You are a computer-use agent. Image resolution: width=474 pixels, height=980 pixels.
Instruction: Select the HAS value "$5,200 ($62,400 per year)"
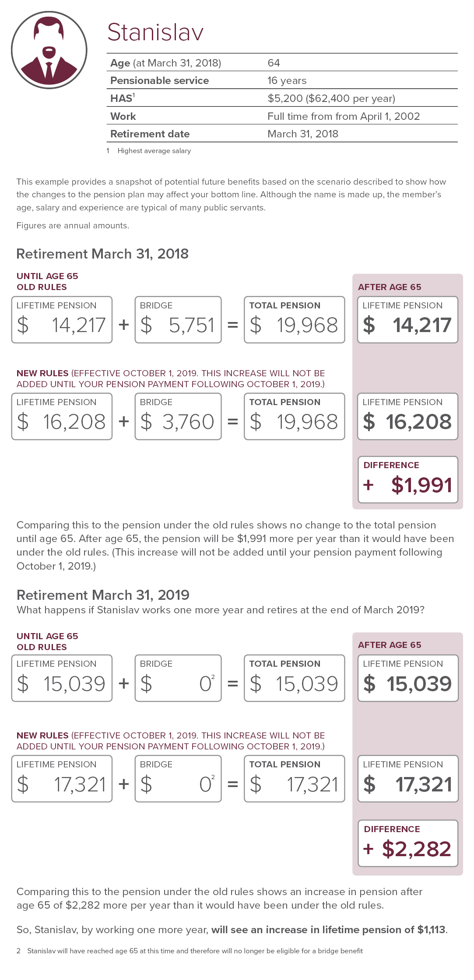[331, 98]
